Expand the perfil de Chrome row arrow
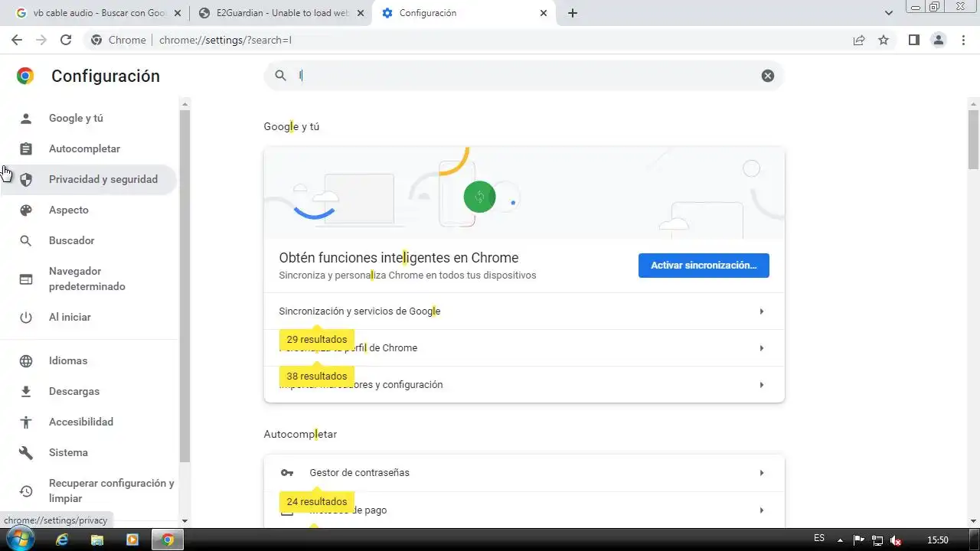The height and width of the screenshot is (551, 980). tap(762, 348)
